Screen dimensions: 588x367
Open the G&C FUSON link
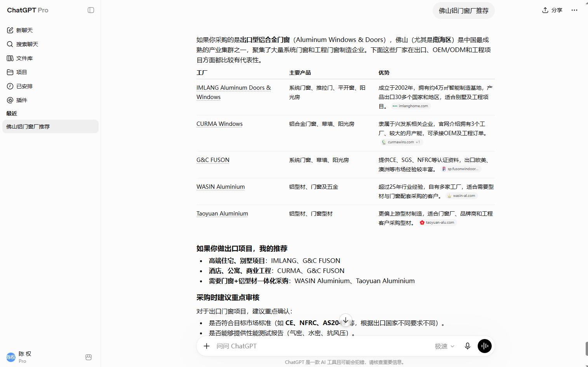[x=213, y=160]
